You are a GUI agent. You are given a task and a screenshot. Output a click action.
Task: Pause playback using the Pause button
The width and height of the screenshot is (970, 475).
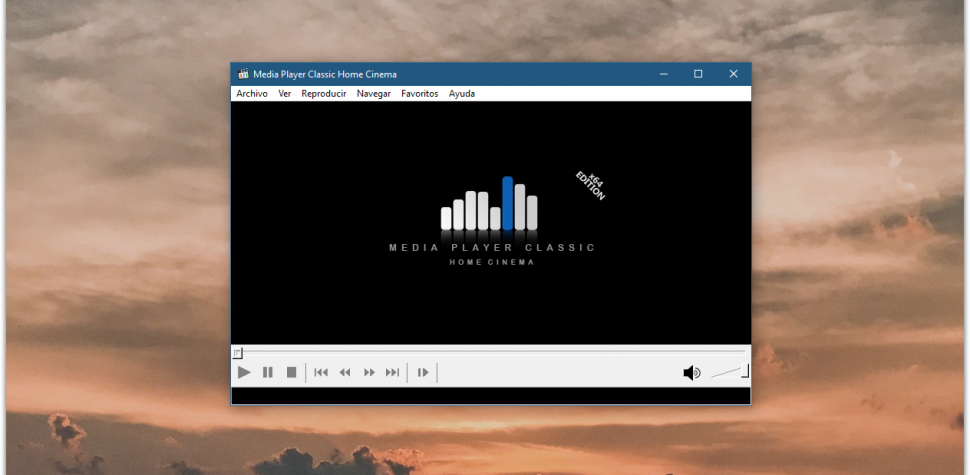coord(268,372)
